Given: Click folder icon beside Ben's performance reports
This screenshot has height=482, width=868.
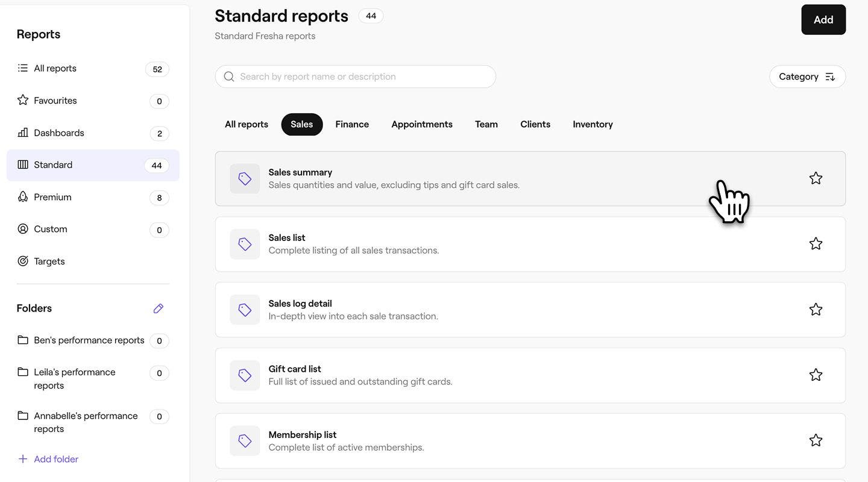Looking at the screenshot, I should point(23,340).
